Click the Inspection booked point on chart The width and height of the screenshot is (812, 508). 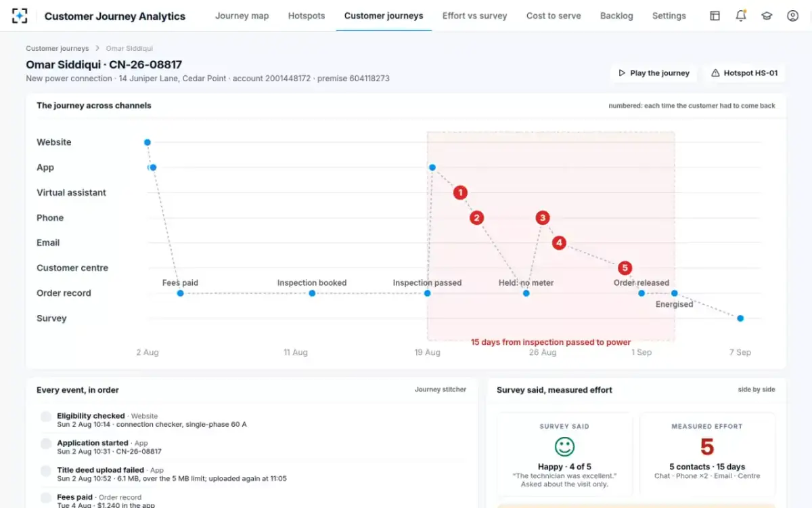(312, 293)
